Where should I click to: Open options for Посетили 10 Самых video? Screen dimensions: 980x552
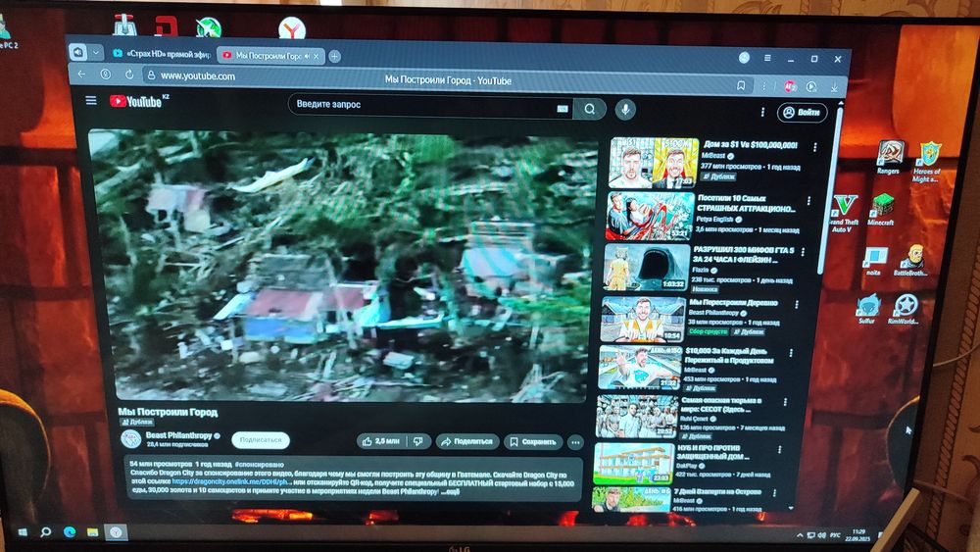808,201
